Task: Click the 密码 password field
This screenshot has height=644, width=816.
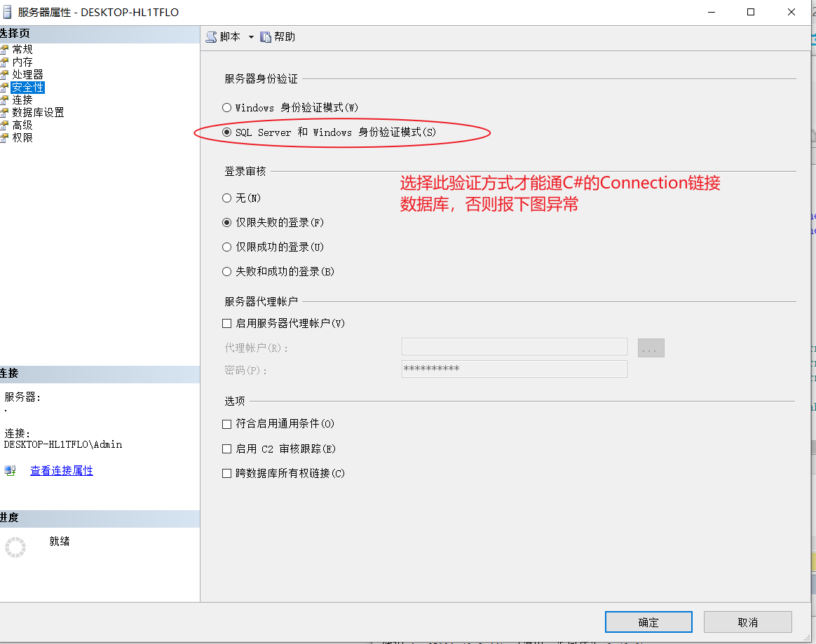Action: click(514, 369)
